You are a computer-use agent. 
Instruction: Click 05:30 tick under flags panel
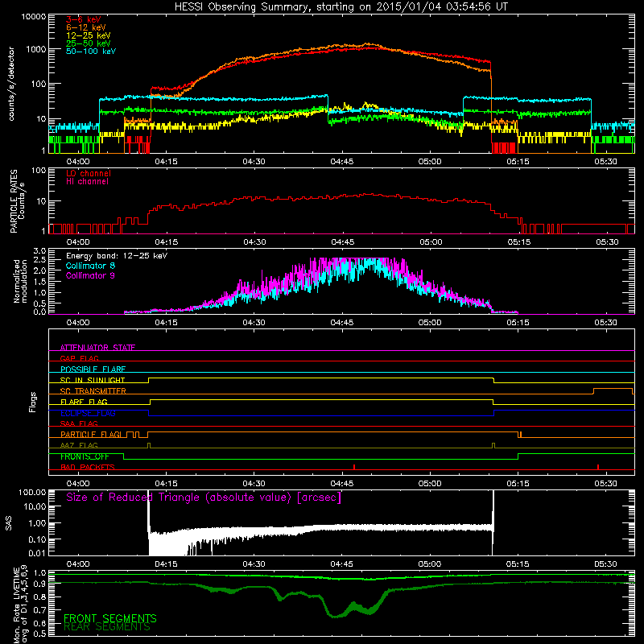606,484
